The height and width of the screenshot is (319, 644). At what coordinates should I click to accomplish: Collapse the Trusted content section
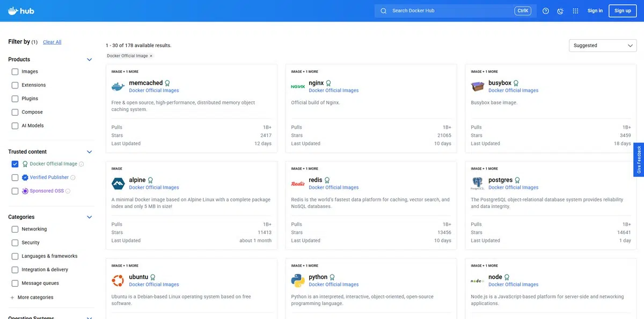[90, 152]
